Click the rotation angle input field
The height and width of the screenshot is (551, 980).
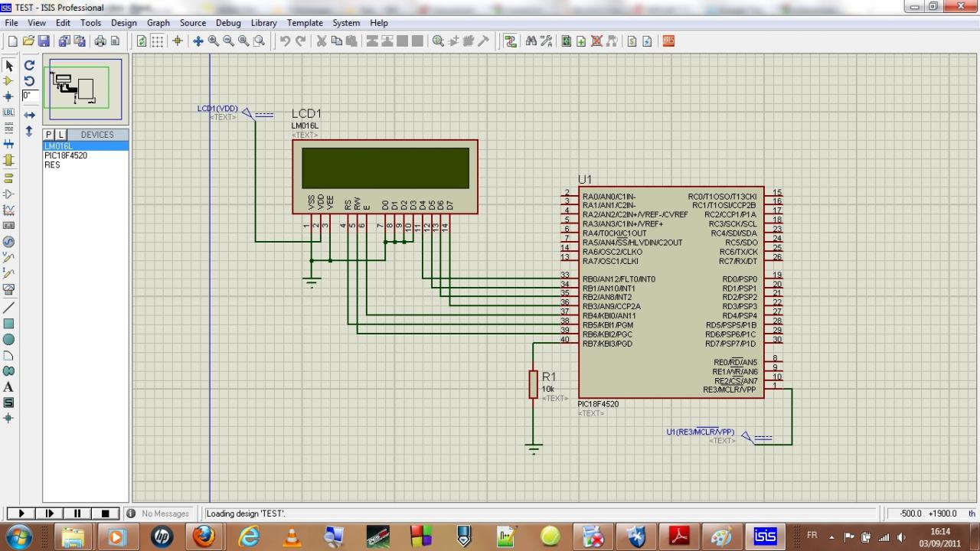(30, 96)
